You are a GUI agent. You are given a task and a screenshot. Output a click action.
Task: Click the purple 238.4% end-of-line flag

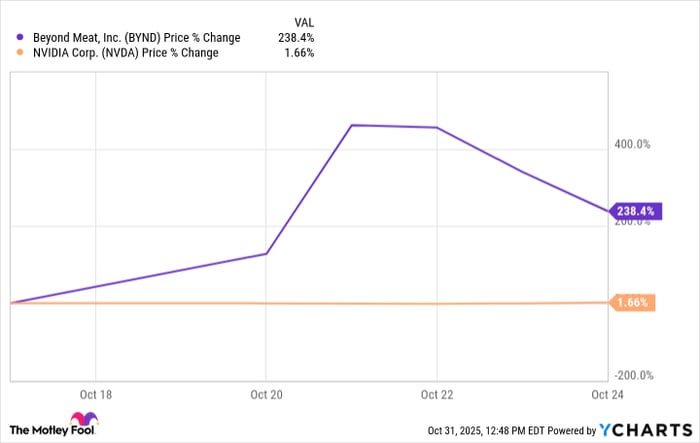(632, 212)
